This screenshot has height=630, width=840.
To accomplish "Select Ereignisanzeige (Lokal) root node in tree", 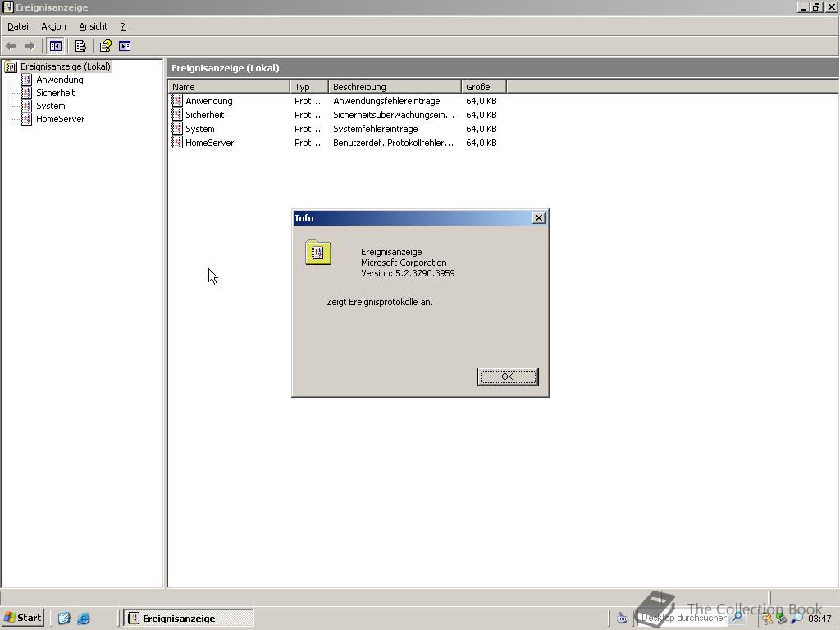I will click(x=66, y=66).
